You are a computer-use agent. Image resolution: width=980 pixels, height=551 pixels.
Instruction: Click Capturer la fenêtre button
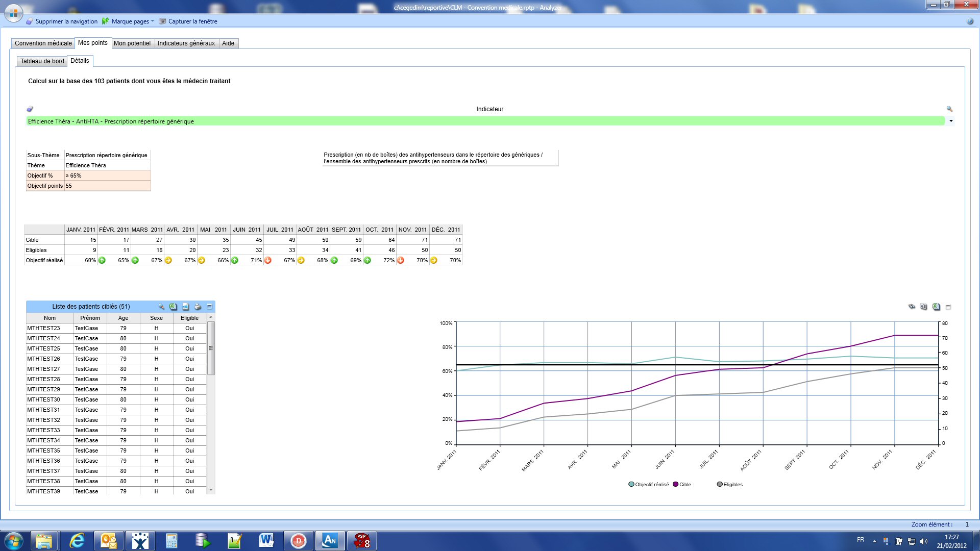(188, 21)
